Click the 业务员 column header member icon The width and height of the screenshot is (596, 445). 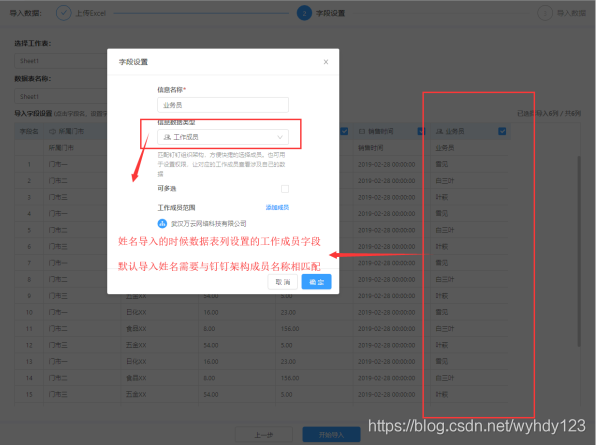[439, 131]
